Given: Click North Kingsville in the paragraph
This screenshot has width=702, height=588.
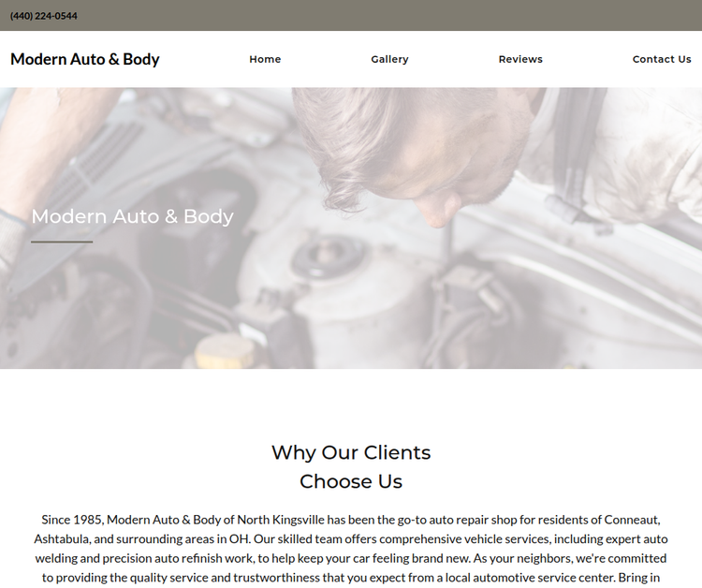Looking at the screenshot, I should pos(281,520).
